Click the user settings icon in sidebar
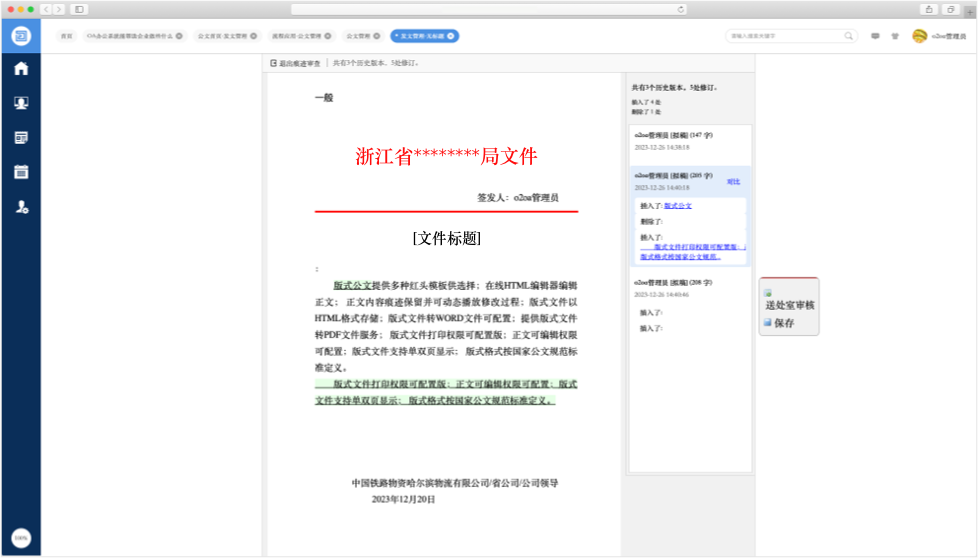 pos(20,206)
